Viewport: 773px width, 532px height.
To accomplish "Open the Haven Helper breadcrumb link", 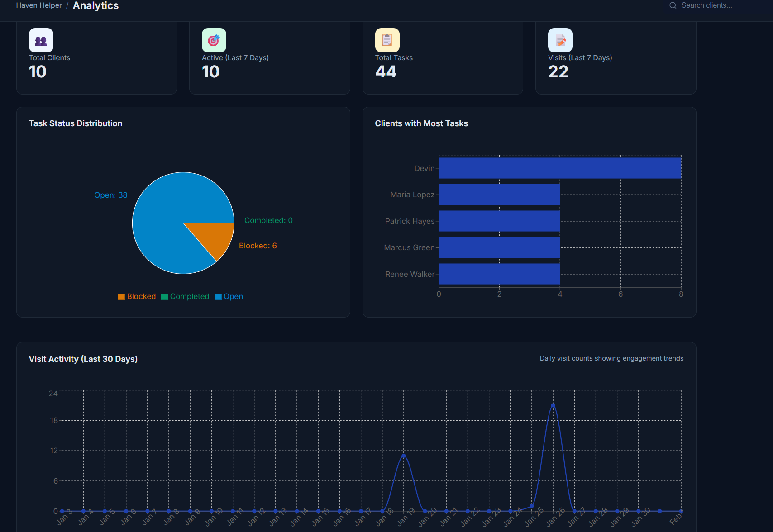I will tap(39, 5).
